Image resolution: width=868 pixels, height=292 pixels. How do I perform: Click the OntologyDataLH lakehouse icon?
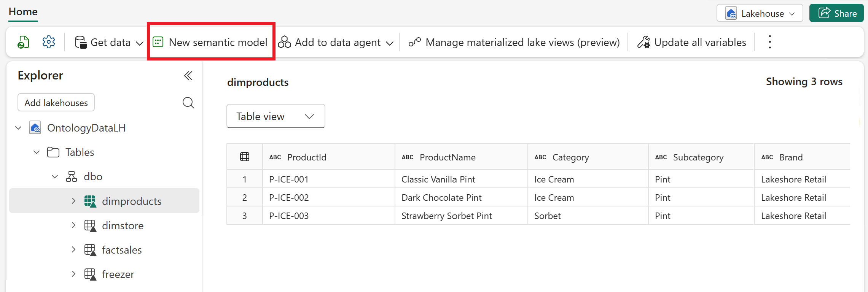[35, 128]
